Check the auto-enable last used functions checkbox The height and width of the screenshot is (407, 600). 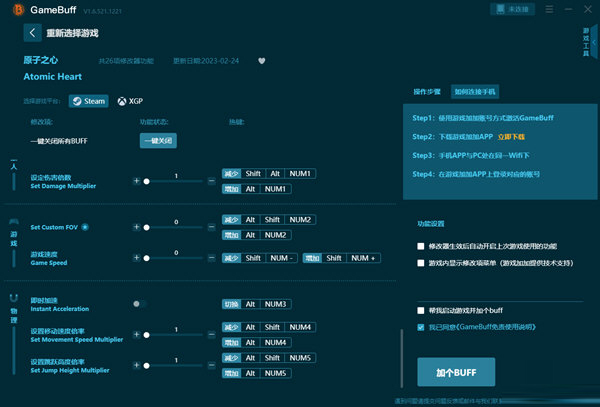pos(420,246)
